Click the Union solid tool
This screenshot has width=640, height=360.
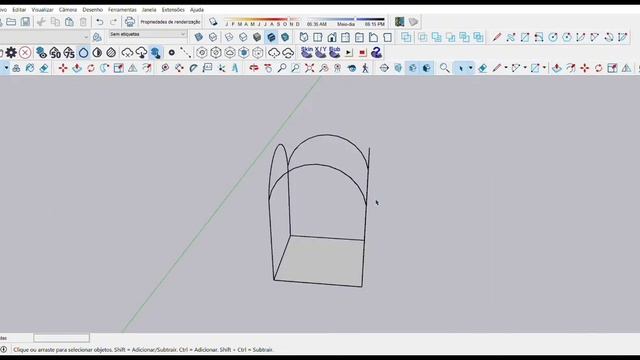tap(436, 37)
